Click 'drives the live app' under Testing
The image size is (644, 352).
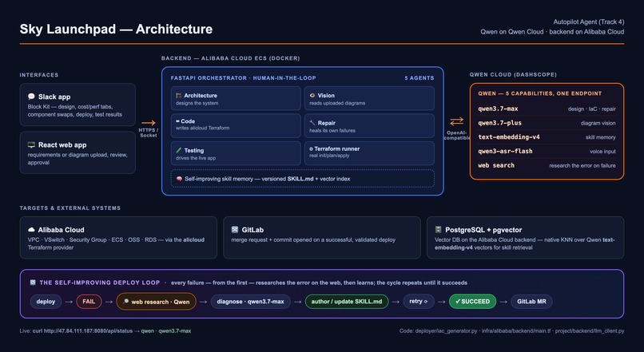[x=196, y=158]
